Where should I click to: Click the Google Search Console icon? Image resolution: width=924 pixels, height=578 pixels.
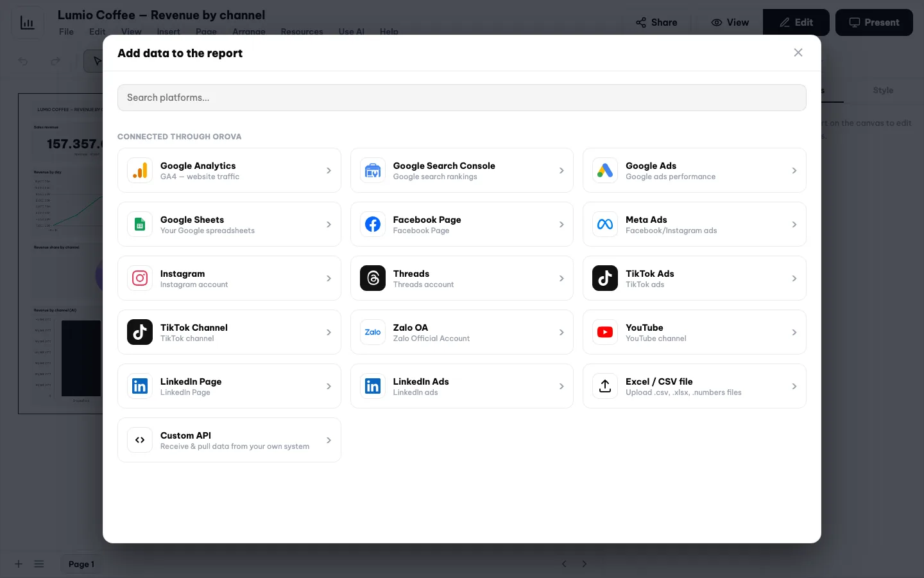point(373,170)
